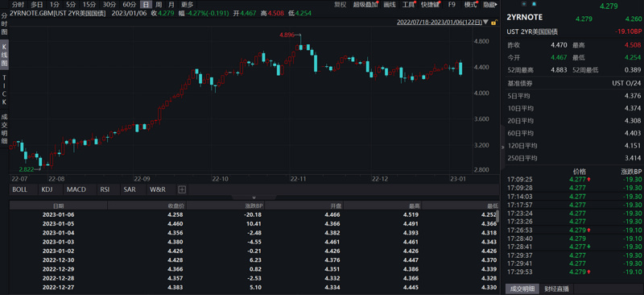
Task: Enable the RSI indicator
Action: pyautogui.click(x=105, y=189)
